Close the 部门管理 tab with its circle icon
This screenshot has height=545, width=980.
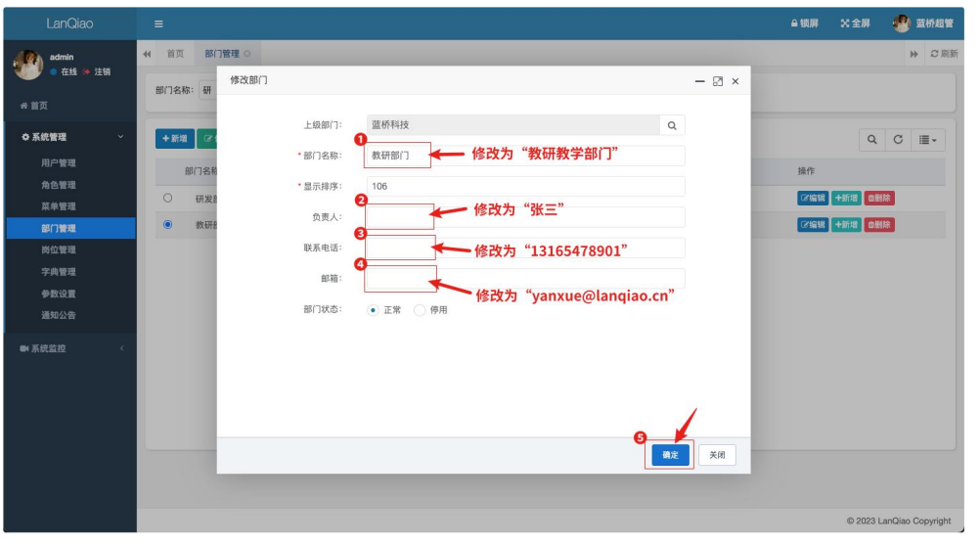coord(247,54)
